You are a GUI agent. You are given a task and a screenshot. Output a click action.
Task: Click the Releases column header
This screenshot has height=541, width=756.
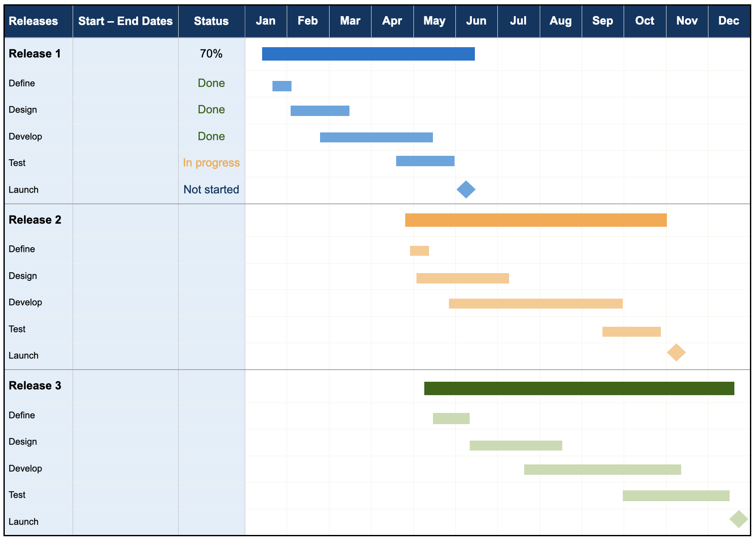coord(34,20)
